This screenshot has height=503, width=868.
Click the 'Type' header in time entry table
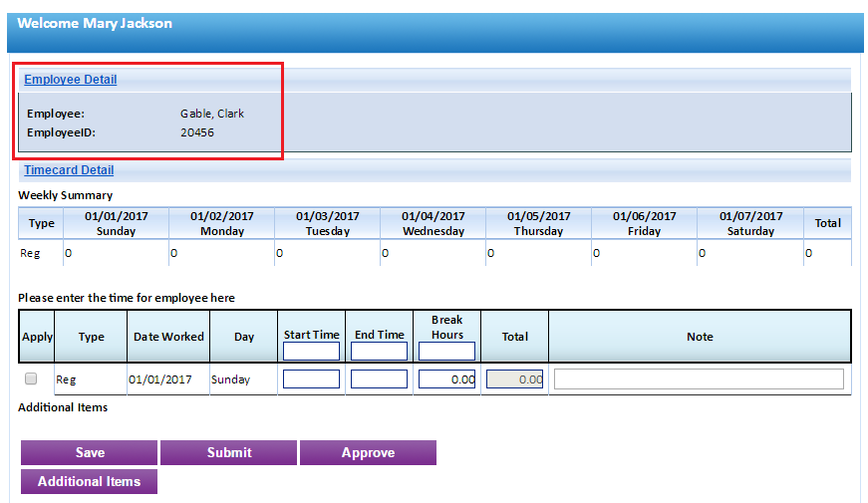coord(92,337)
